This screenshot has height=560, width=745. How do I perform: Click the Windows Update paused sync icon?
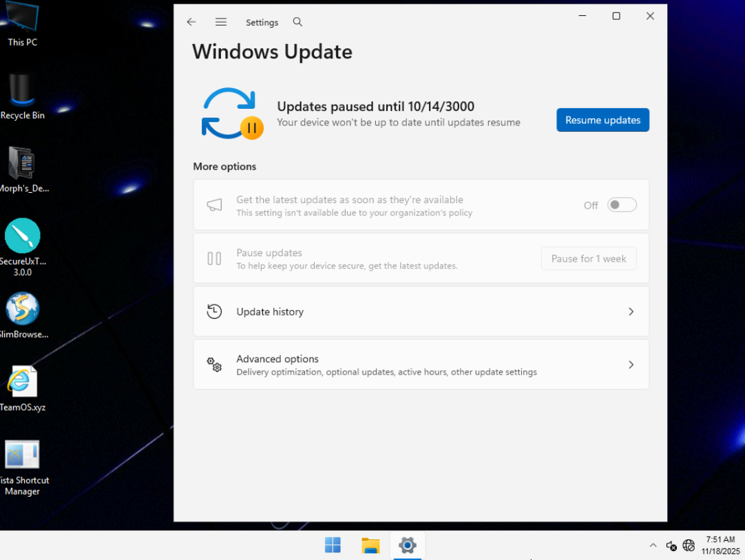(x=231, y=114)
